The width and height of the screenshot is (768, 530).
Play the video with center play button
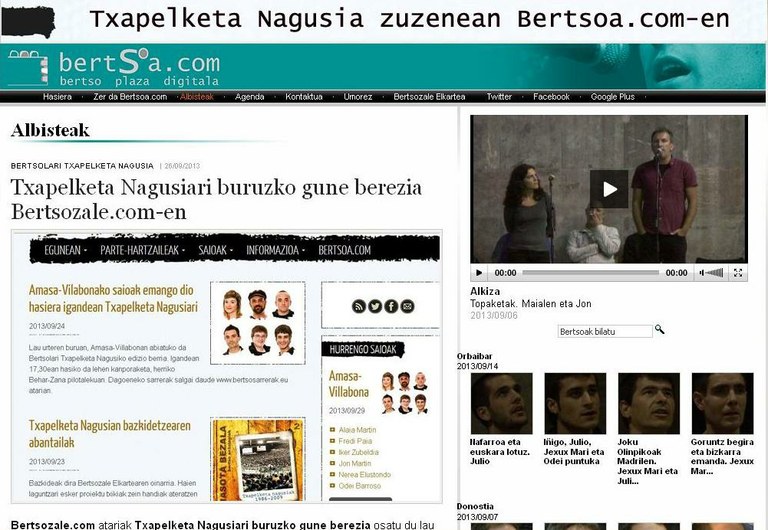(x=609, y=189)
